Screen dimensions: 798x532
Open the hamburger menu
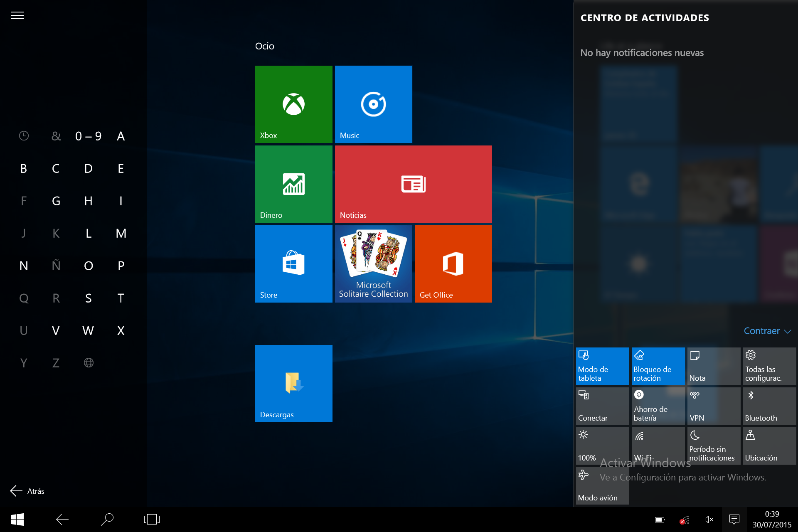click(x=17, y=15)
